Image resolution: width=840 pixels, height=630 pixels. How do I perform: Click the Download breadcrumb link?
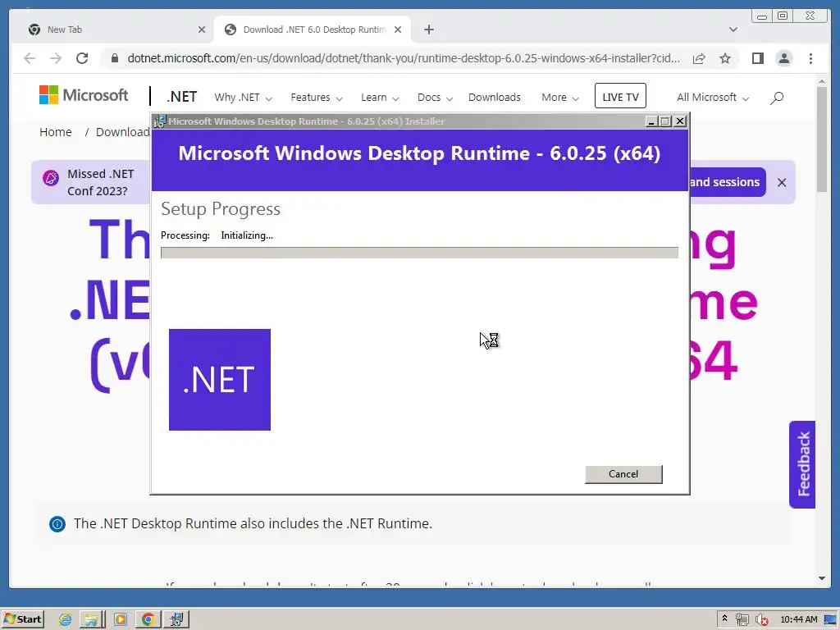pos(123,132)
